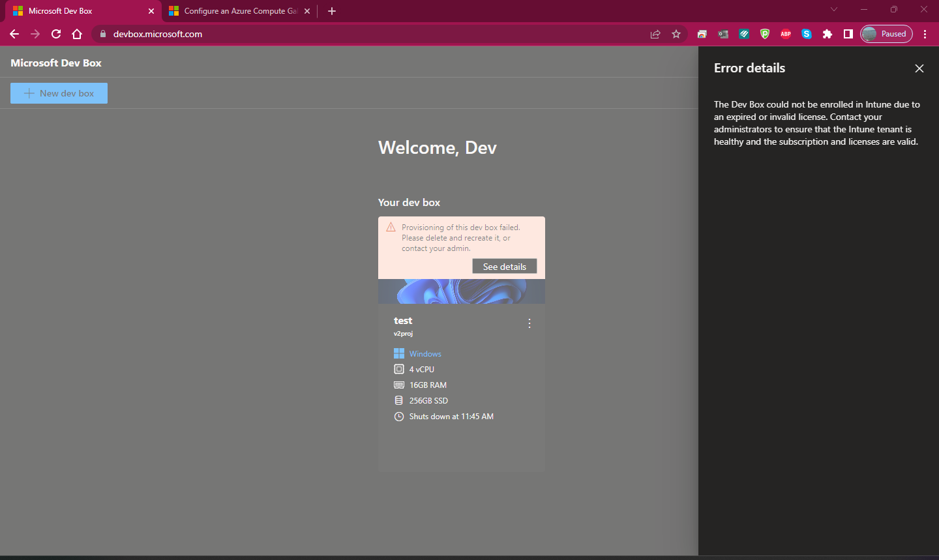
Task: Click the Windows text on the card
Action: pos(425,354)
